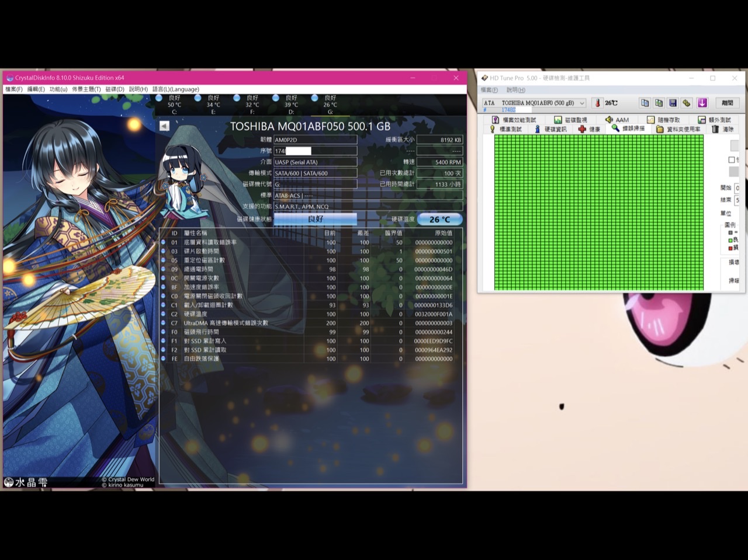
Task: Click the 離開 exit button in HD Tune
Action: coord(727,103)
